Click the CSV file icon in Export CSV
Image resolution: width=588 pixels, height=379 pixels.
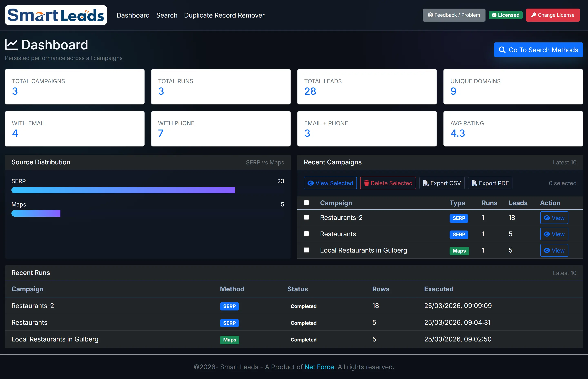tap(426, 183)
